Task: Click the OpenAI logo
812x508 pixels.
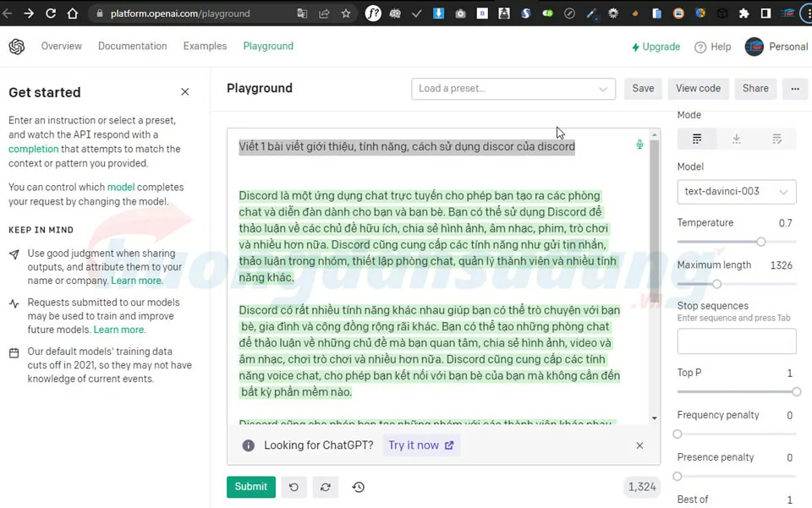Action: click(x=17, y=46)
